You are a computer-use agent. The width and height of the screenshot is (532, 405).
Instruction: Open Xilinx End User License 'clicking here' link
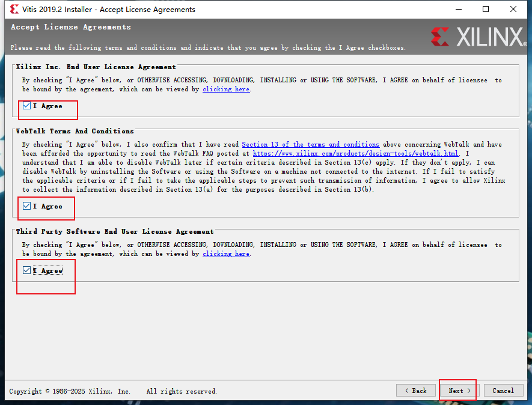coord(226,89)
